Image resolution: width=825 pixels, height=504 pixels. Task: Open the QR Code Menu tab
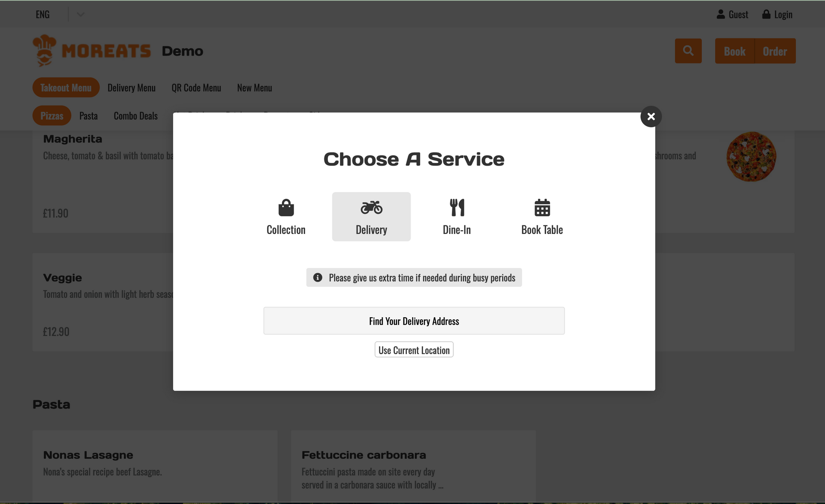[196, 87]
